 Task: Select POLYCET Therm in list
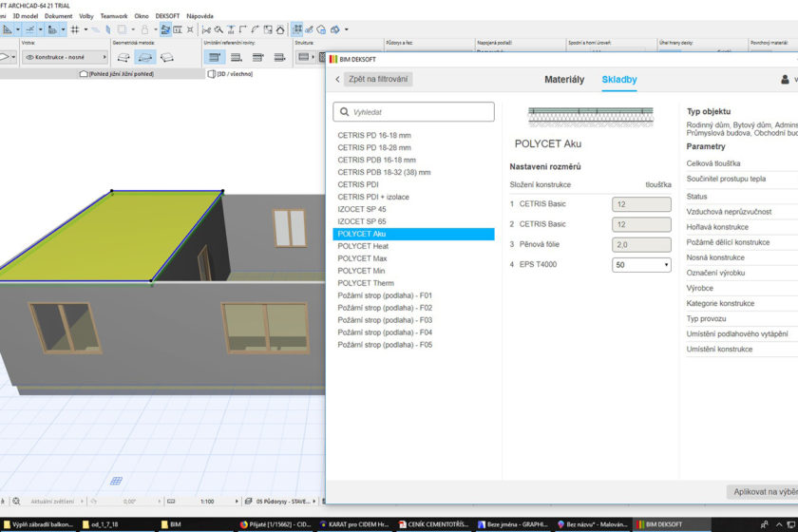tap(366, 283)
